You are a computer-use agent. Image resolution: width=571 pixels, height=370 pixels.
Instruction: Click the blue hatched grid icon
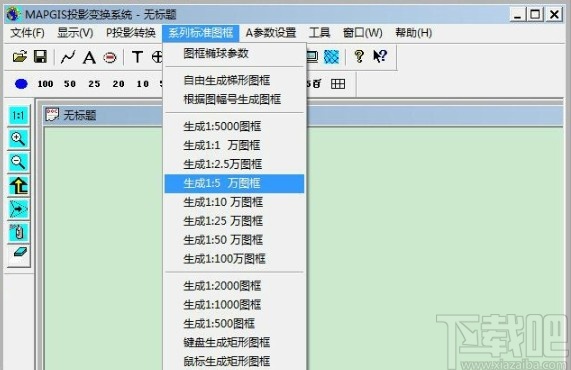(331, 56)
